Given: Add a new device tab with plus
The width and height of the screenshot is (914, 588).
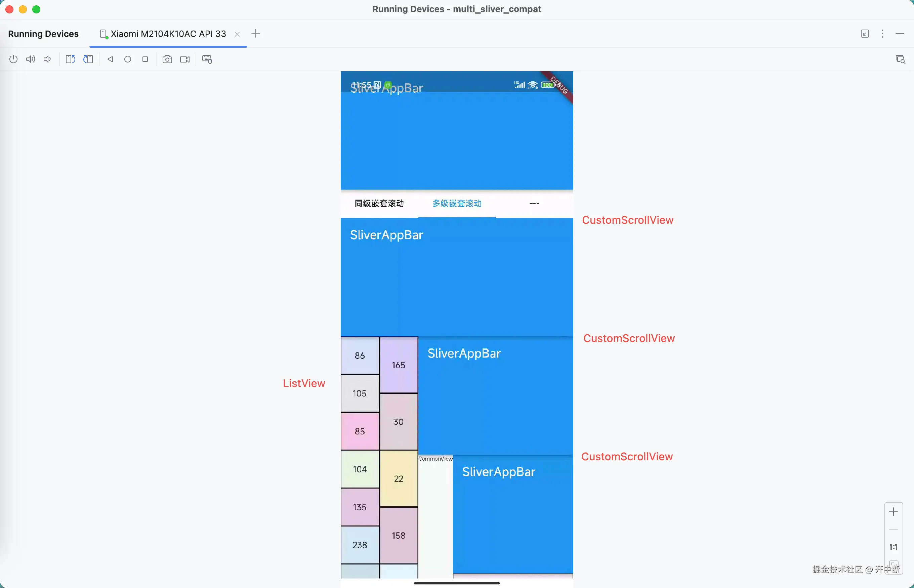Looking at the screenshot, I should (x=256, y=34).
